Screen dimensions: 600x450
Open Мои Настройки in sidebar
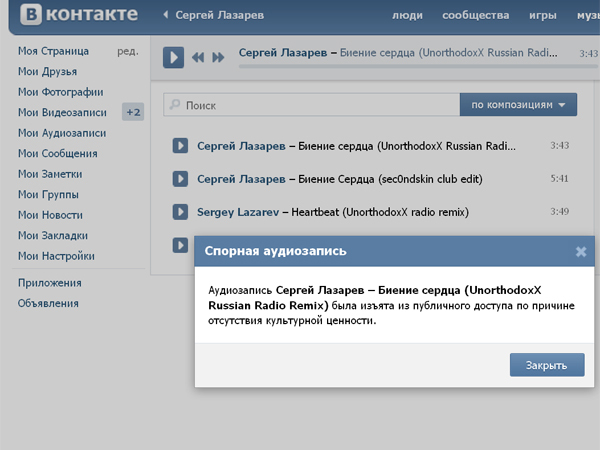[56, 256]
